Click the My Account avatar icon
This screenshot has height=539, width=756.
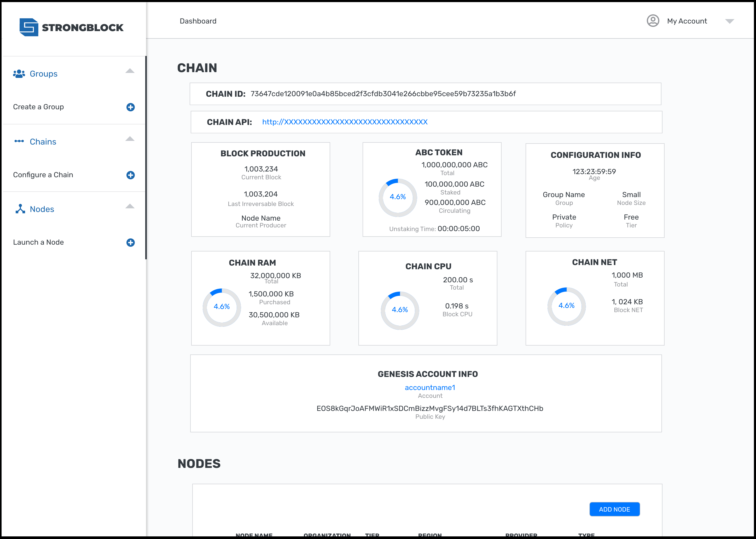point(653,21)
